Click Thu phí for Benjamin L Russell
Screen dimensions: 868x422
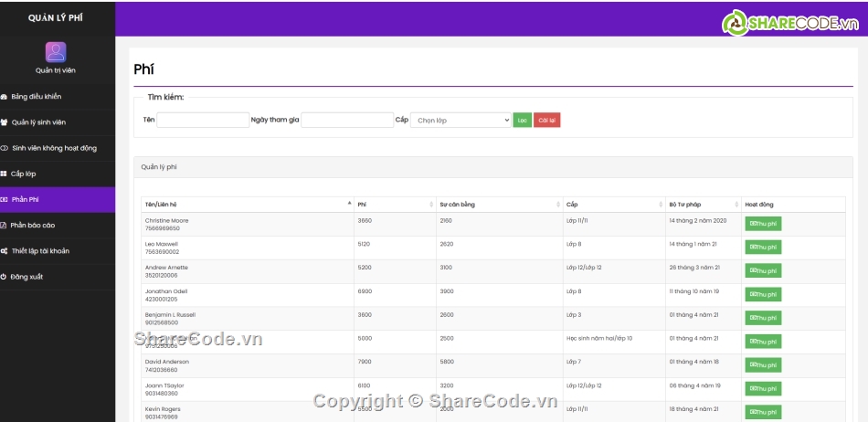point(763,318)
